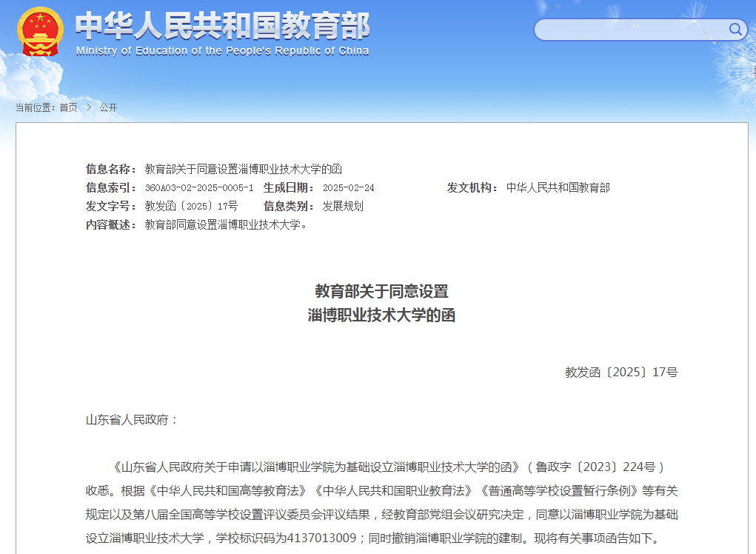Focus the search input box in header
The image size is (756, 554).
tap(629, 30)
